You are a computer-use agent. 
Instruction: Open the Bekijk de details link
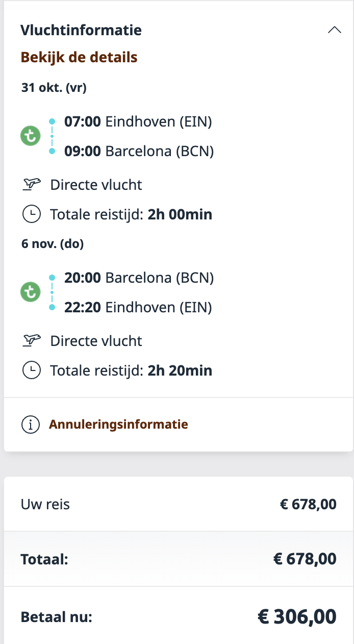79,57
